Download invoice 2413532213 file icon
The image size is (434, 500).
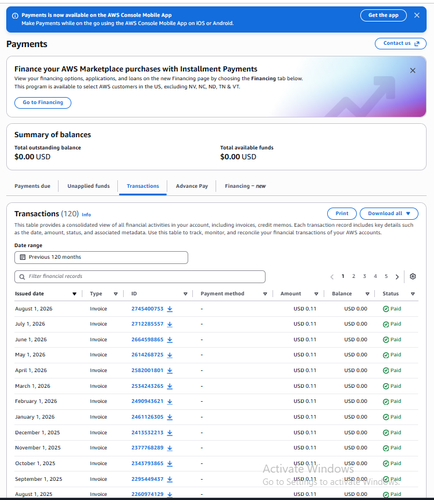tap(170, 433)
